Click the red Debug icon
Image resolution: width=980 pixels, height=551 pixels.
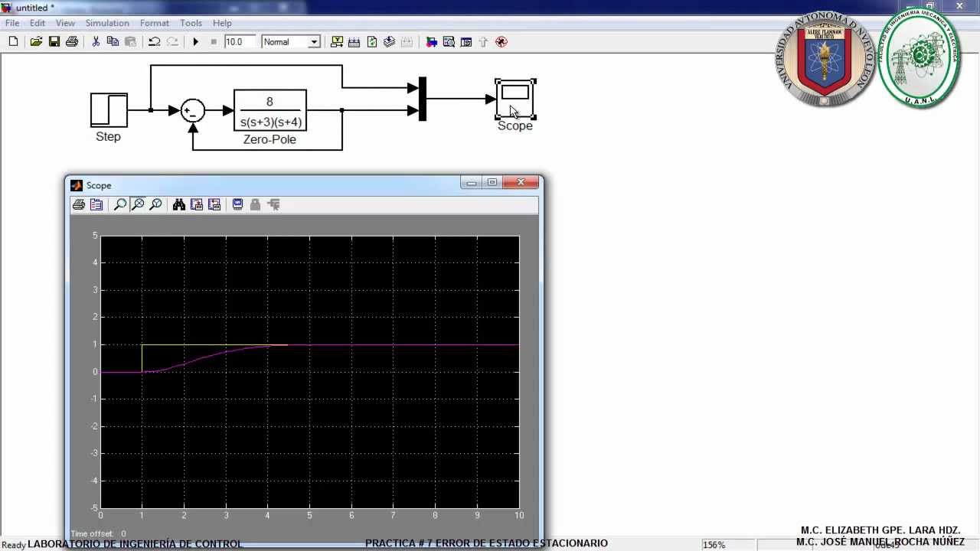(x=501, y=42)
